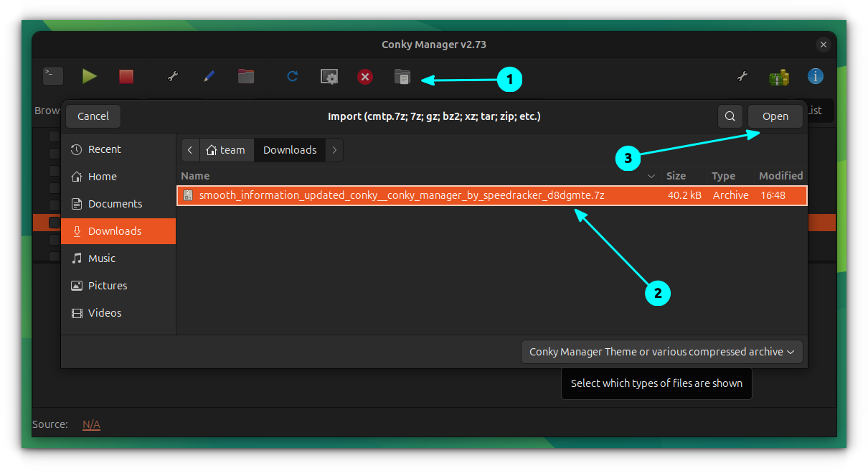This screenshot has width=868, height=471.
Task: Click the import themes icon in toolbar
Action: 402,77
